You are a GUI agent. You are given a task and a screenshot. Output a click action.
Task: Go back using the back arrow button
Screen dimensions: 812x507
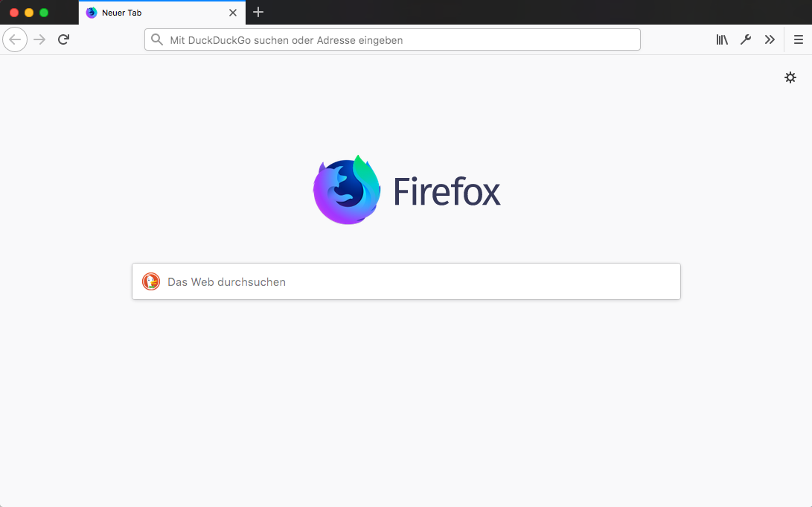pos(15,39)
